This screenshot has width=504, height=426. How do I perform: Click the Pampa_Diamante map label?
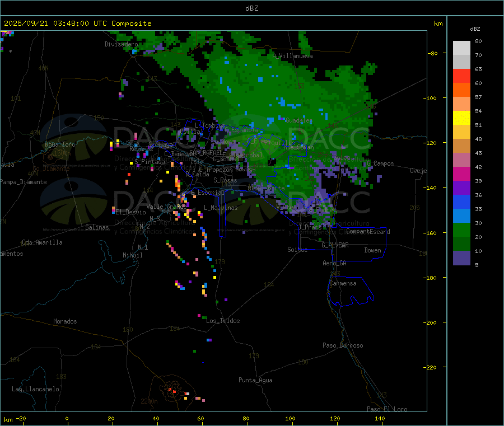tap(23, 182)
